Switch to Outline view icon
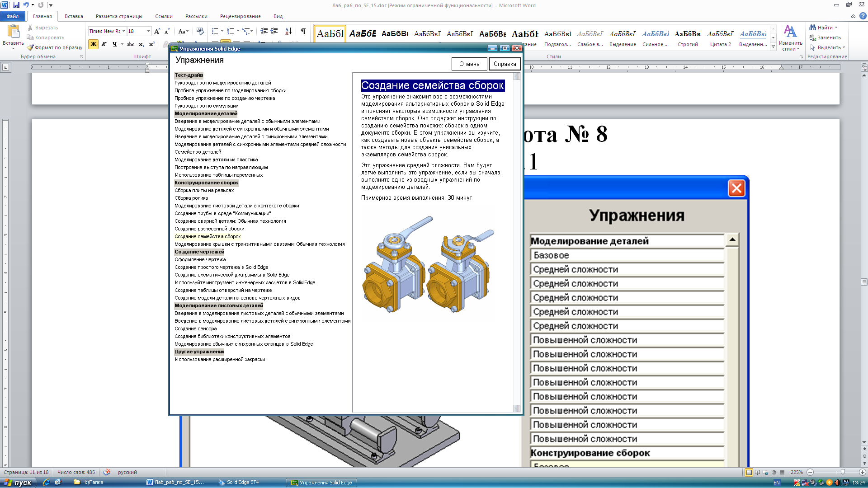868x488 pixels. [x=774, y=472]
